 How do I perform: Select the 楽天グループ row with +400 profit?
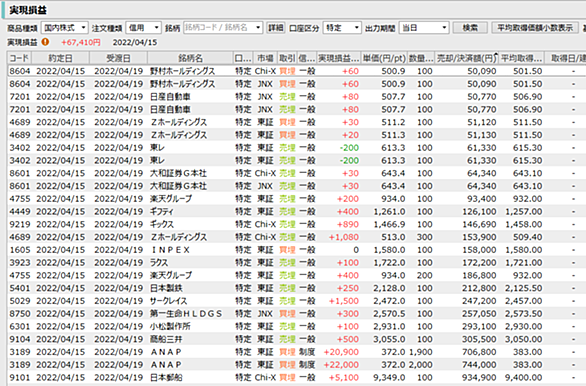[x=297, y=275]
